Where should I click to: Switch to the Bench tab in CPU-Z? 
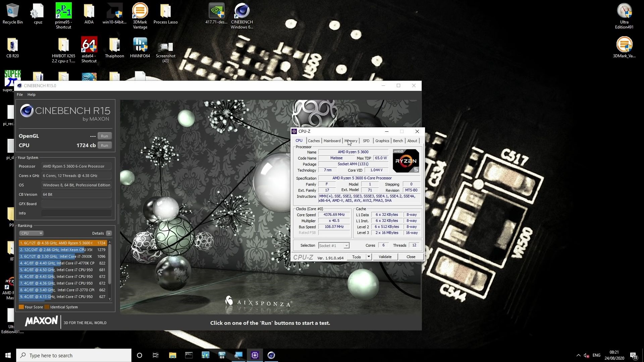click(x=398, y=141)
